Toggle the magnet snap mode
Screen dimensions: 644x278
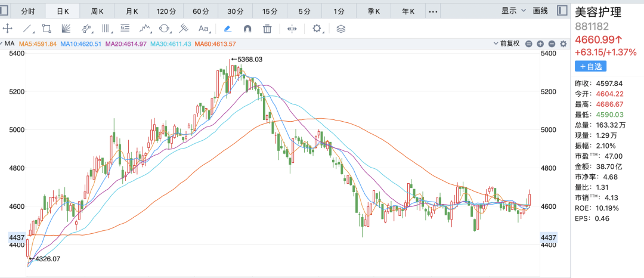point(247,28)
